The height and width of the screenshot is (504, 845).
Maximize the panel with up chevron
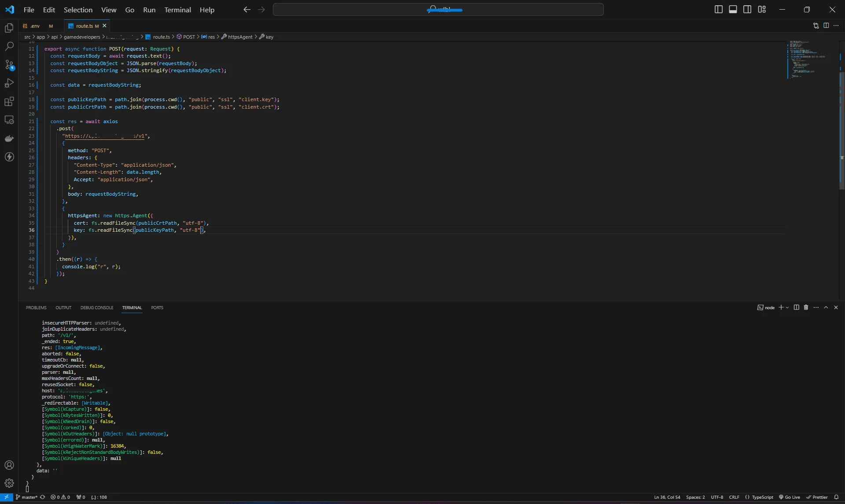826,307
